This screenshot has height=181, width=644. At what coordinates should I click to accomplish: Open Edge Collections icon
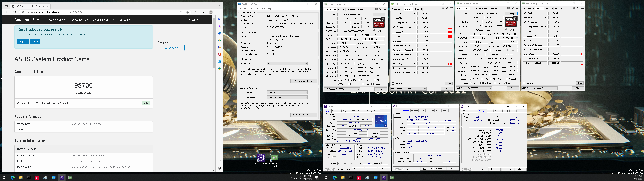203,12
